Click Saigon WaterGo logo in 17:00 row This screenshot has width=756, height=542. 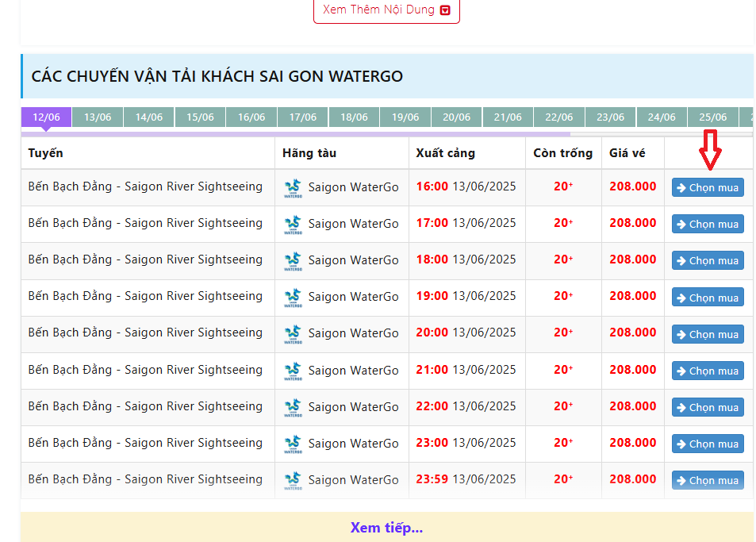click(x=293, y=225)
